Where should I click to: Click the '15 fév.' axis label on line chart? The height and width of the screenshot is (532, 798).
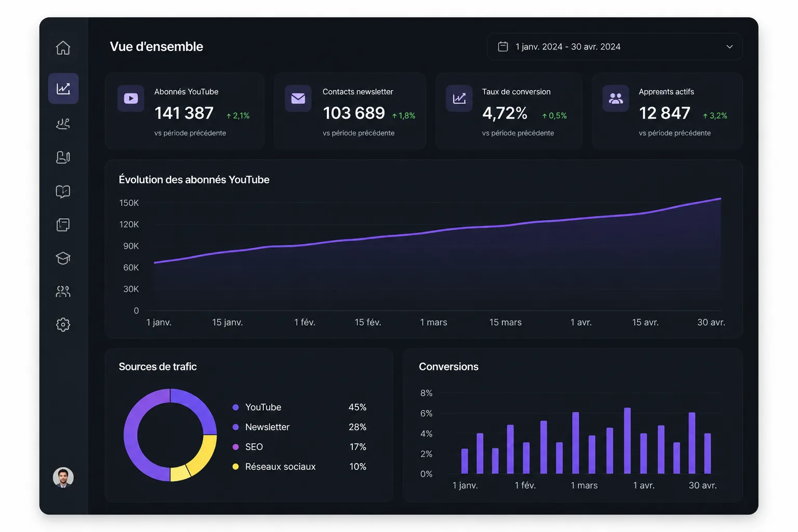coord(368,322)
